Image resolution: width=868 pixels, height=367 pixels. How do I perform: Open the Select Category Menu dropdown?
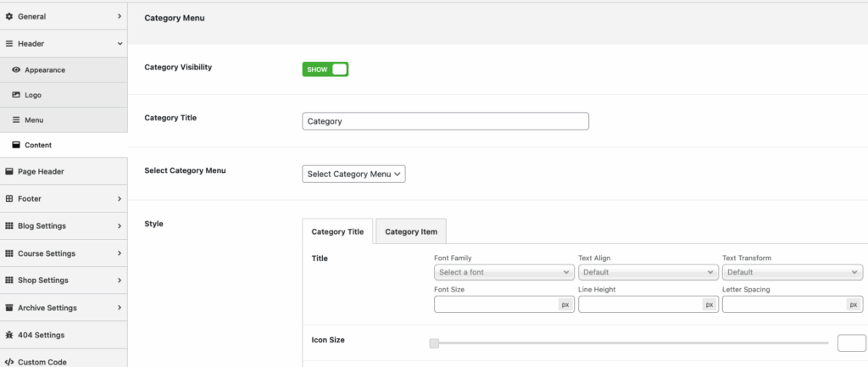[x=354, y=174]
